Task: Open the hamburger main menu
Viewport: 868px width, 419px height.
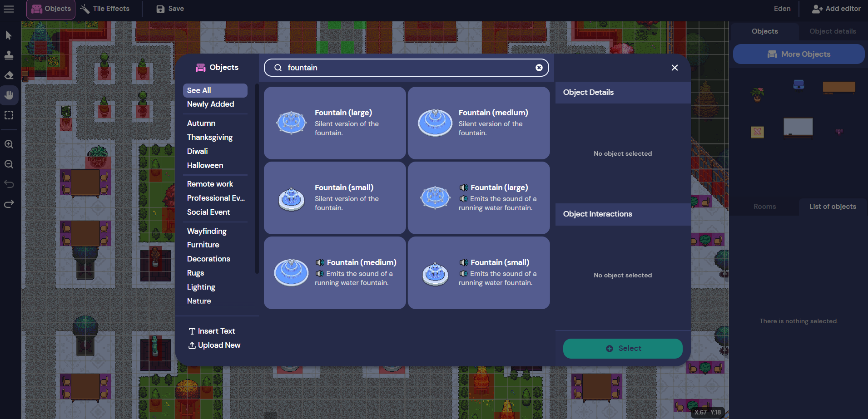Action: click(x=9, y=9)
